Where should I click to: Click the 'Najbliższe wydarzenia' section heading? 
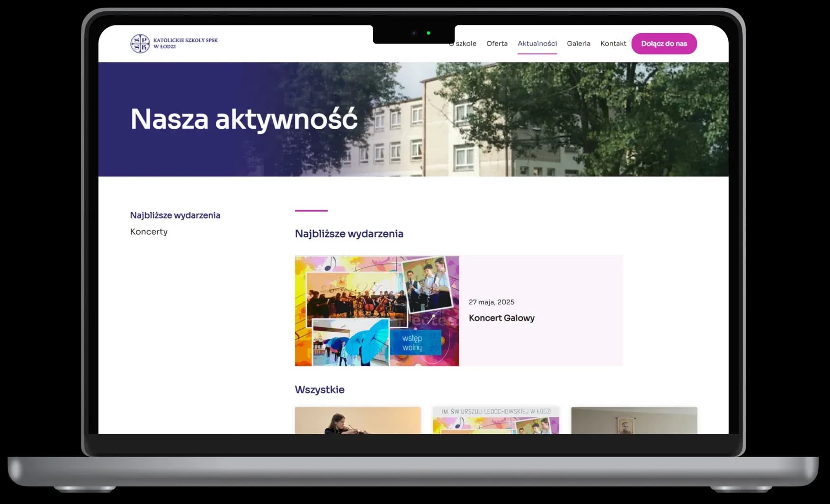(349, 234)
